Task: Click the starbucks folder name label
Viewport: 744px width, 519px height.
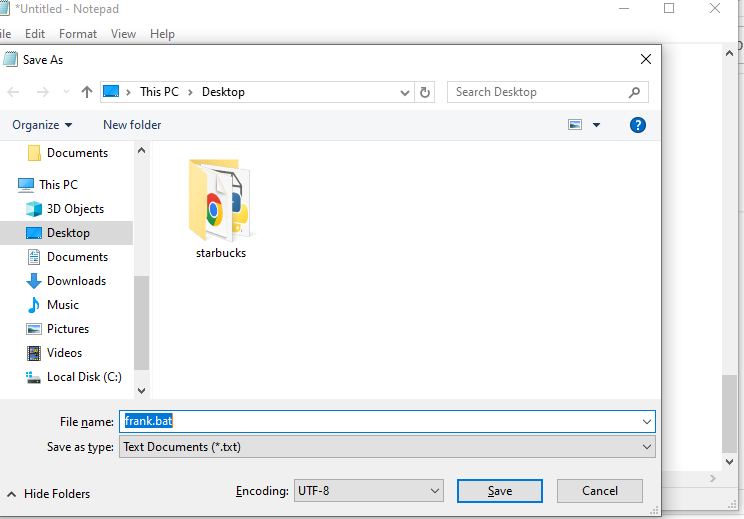Action: point(221,253)
